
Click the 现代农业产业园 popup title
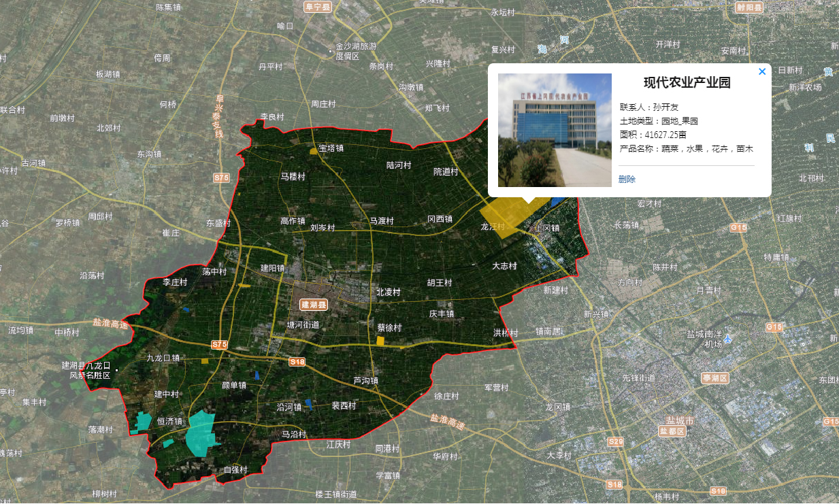coord(687,83)
